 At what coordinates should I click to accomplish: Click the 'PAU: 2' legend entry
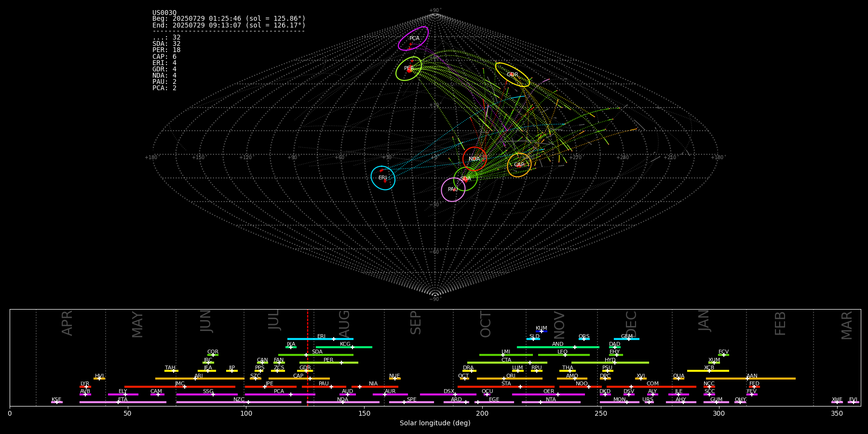164,82
